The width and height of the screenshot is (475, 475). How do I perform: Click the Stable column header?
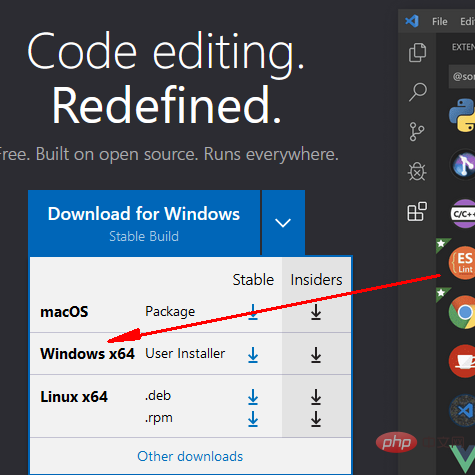[253, 280]
